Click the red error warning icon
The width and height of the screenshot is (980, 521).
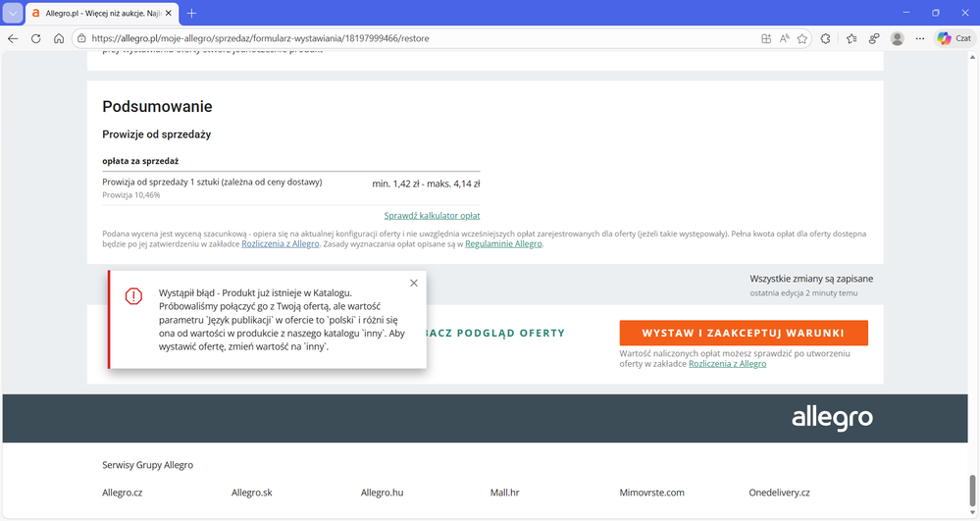coord(133,296)
